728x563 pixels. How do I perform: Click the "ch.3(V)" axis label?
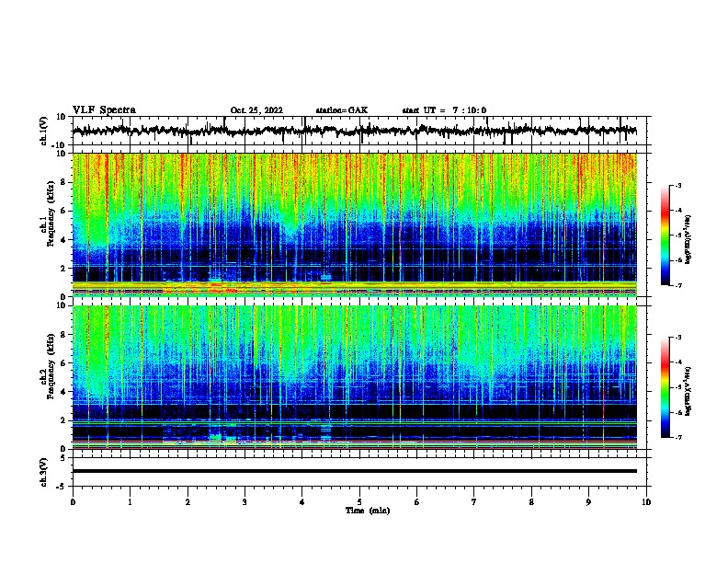coord(44,473)
